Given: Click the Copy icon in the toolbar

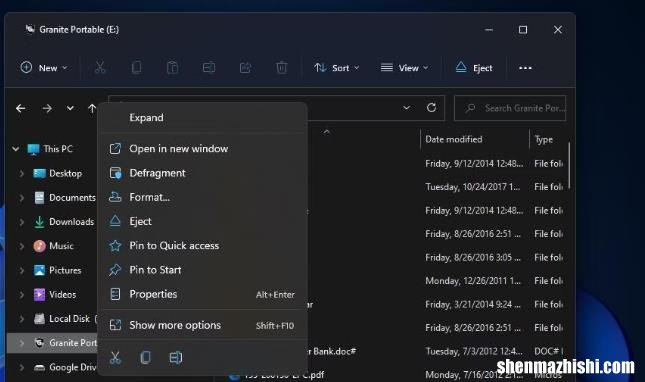Looking at the screenshot, I should point(136,67).
